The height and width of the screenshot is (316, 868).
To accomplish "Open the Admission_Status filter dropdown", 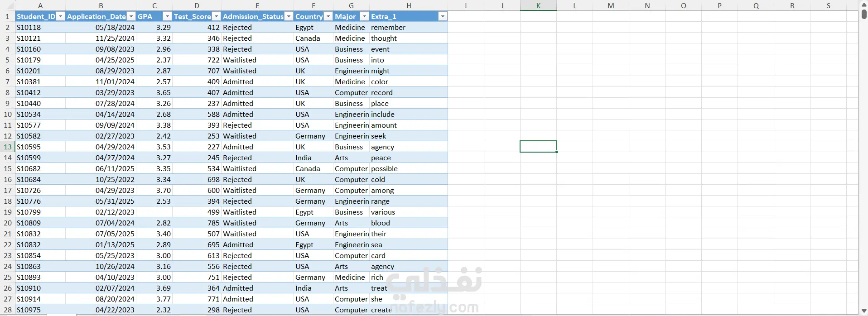I will coord(289,16).
